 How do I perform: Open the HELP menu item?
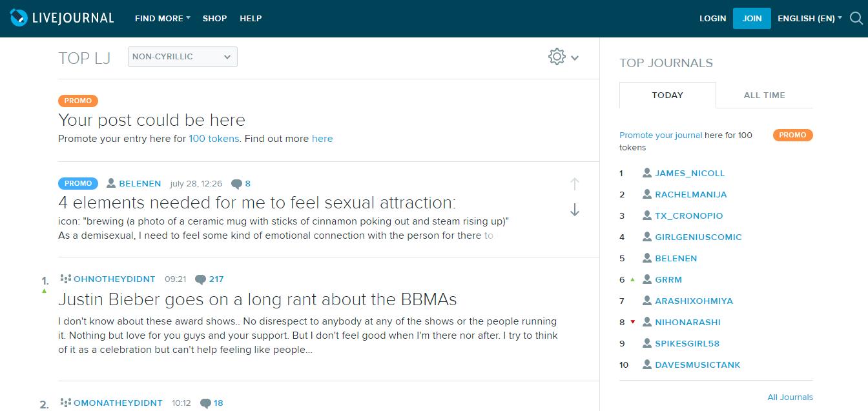coord(251,18)
